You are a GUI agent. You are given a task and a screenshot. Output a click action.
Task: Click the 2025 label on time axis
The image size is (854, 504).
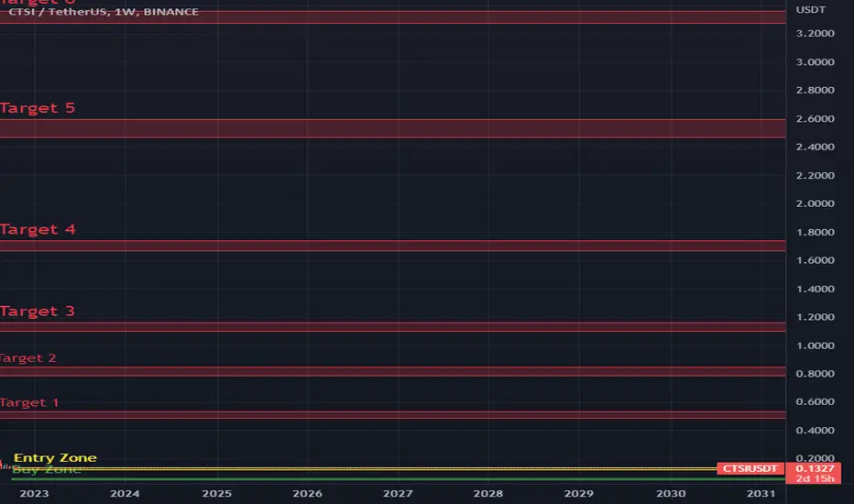pyautogui.click(x=217, y=494)
